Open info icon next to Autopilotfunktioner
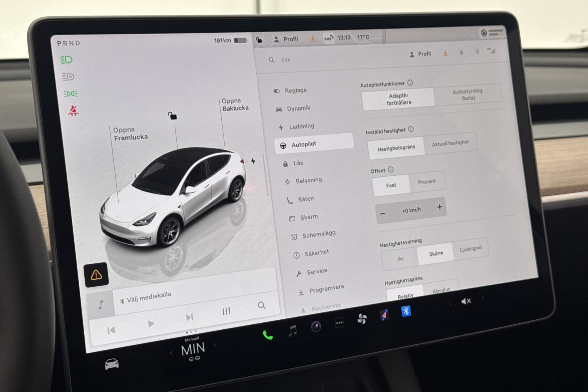The image size is (588, 392). pos(410,83)
